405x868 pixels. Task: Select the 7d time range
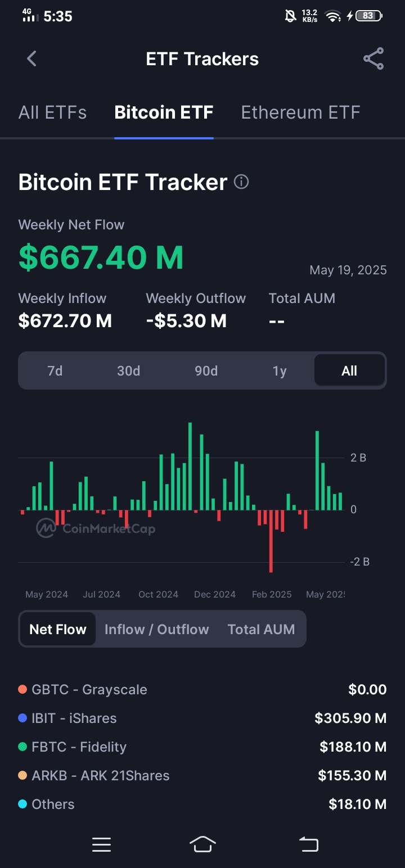point(55,371)
